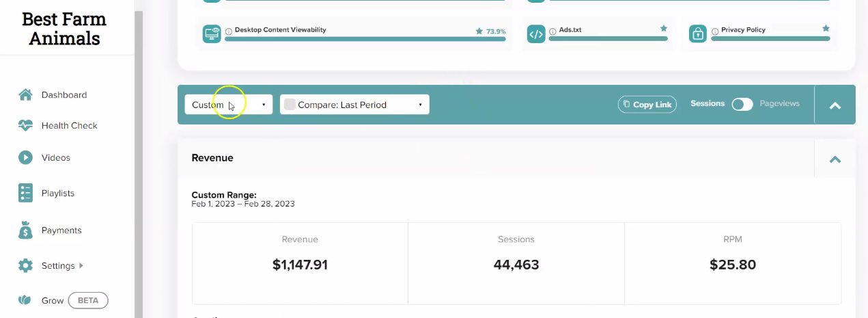
Task: Collapse the Revenue section chevron
Action: click(x=835, y=159)
